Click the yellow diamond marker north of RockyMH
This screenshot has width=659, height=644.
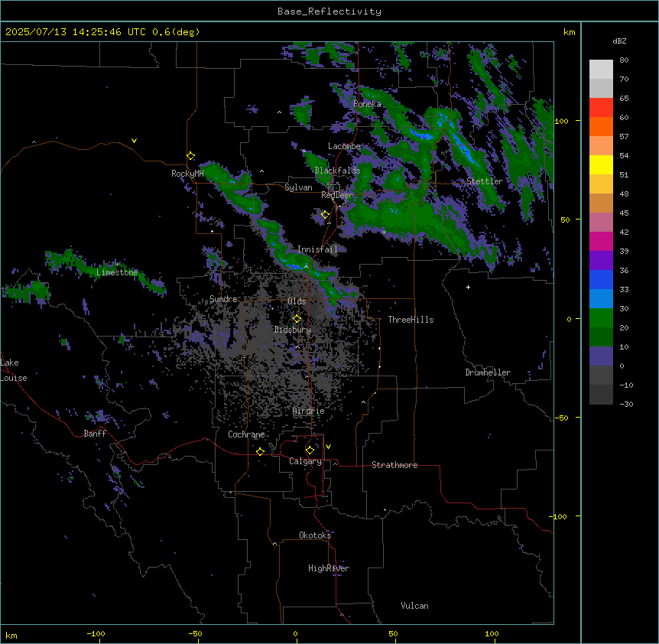tap(191, 156)
